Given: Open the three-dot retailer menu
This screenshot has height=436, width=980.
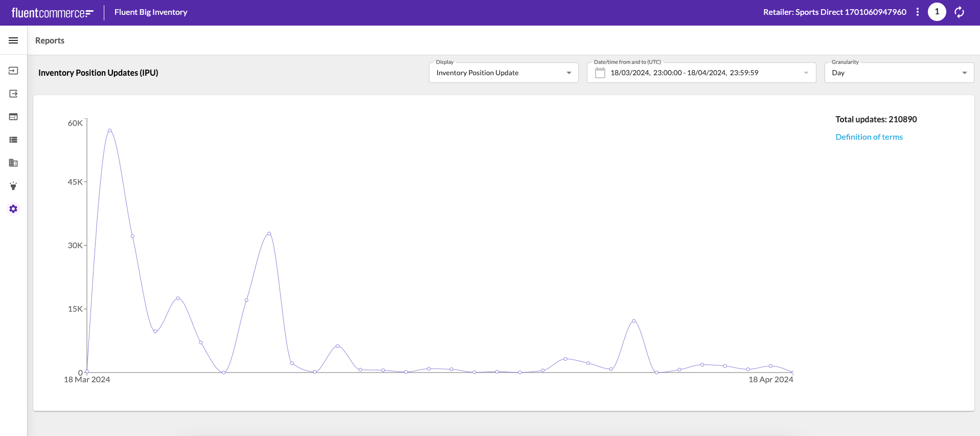Looking at the screenshot, I should (x=918, y=12).
